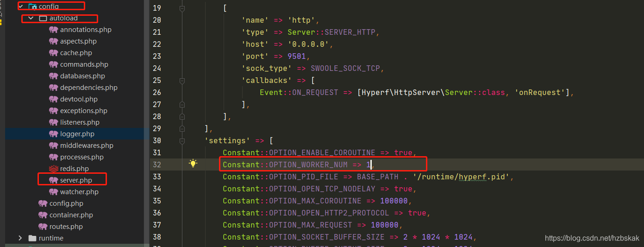The height and width of the screenshot is (247, 644).
Task: Open databases.php file
Action: coord(82,76)
